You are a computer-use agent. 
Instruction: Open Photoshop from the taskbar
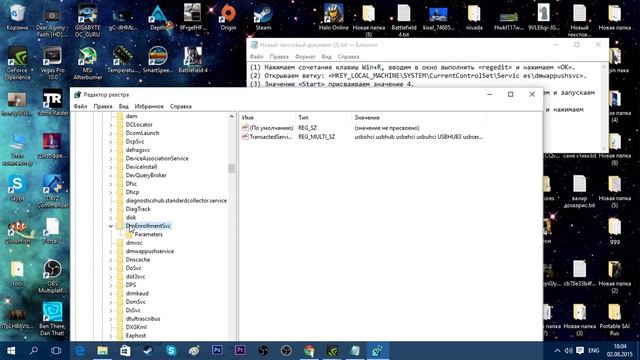pyautogui.click(x=217, y=351)
